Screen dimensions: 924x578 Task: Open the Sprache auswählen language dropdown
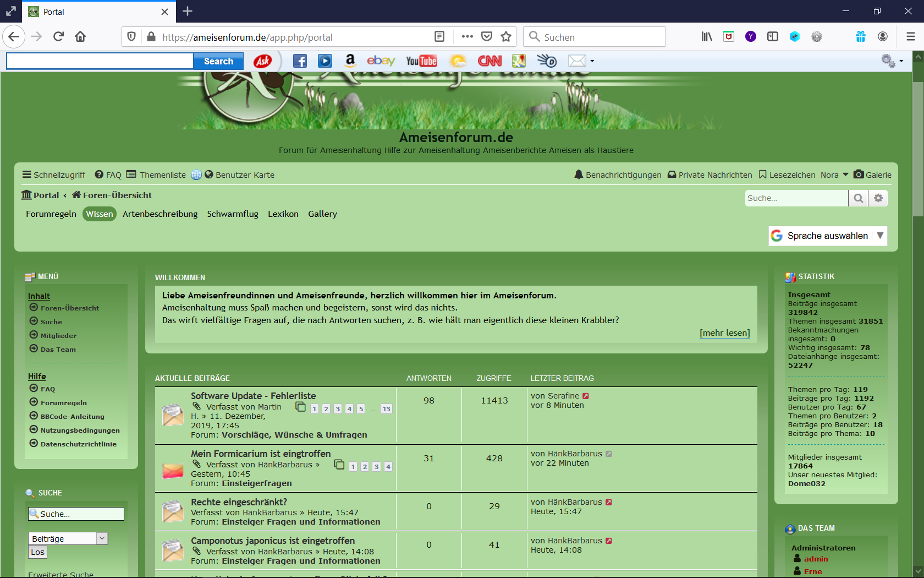[827, 236]
